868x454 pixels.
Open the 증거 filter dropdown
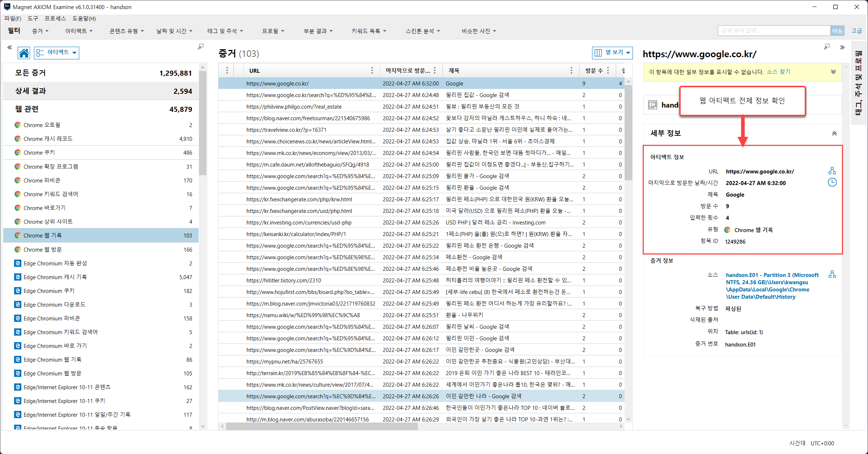[40, 31]
